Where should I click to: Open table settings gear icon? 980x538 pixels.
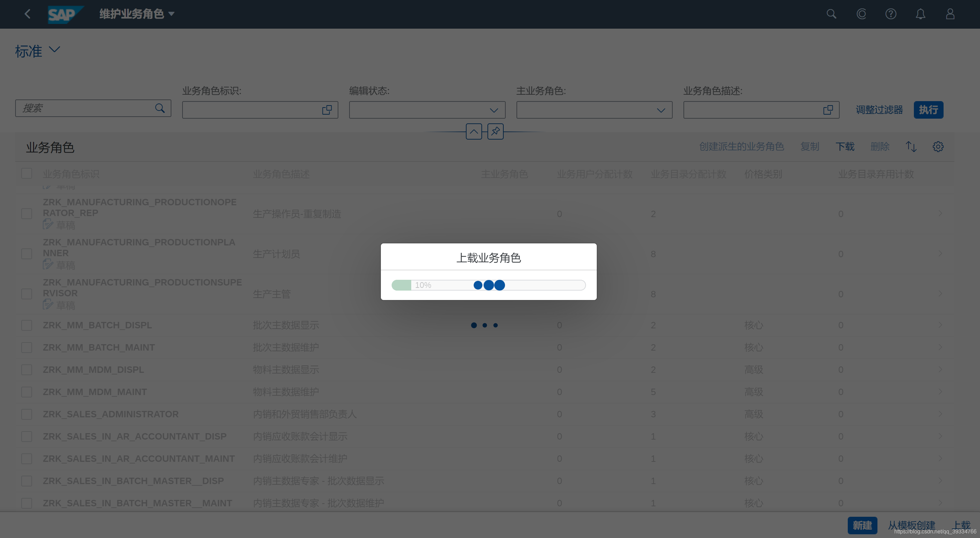coord(938,147)
